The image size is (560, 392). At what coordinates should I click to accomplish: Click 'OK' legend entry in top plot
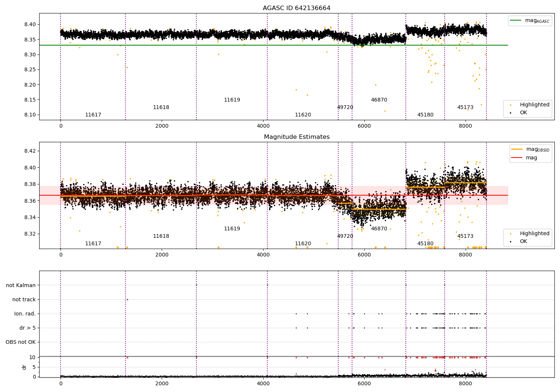tap(523, 113)
